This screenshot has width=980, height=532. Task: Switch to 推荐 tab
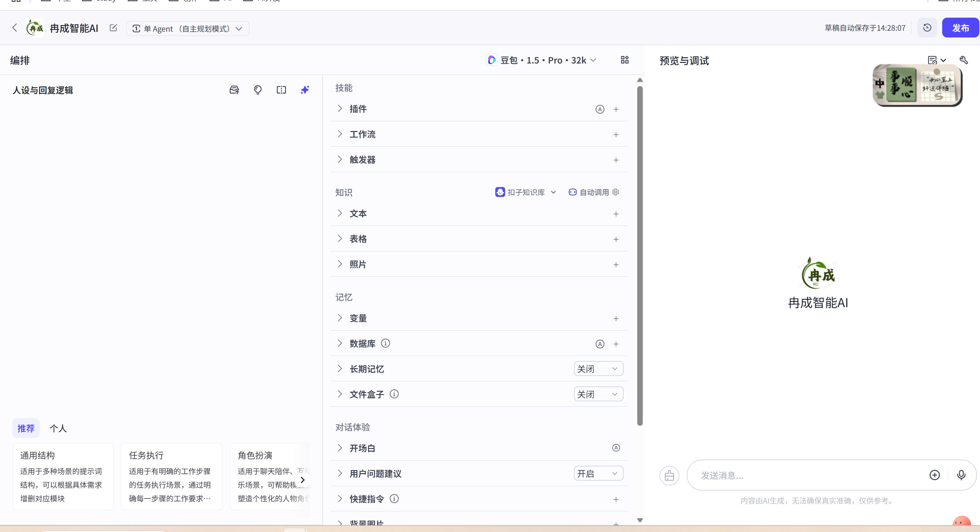pyautogui.click(x=26, y=428)
